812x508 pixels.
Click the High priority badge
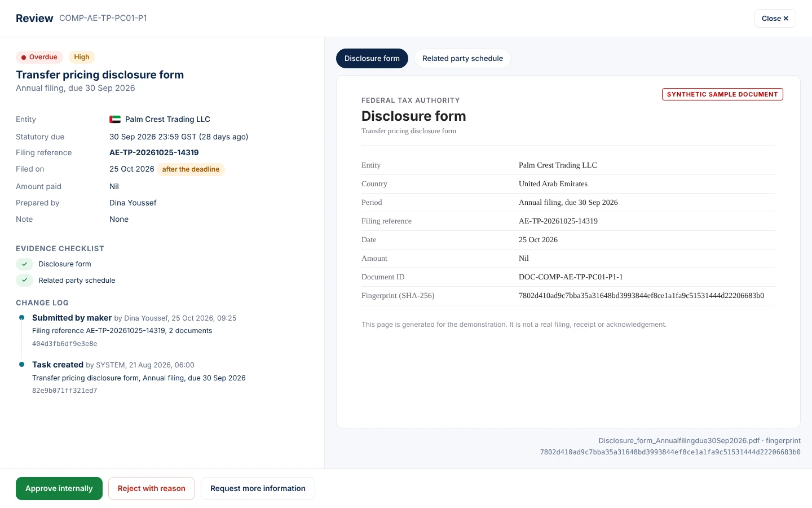click(x=82, y=57)
